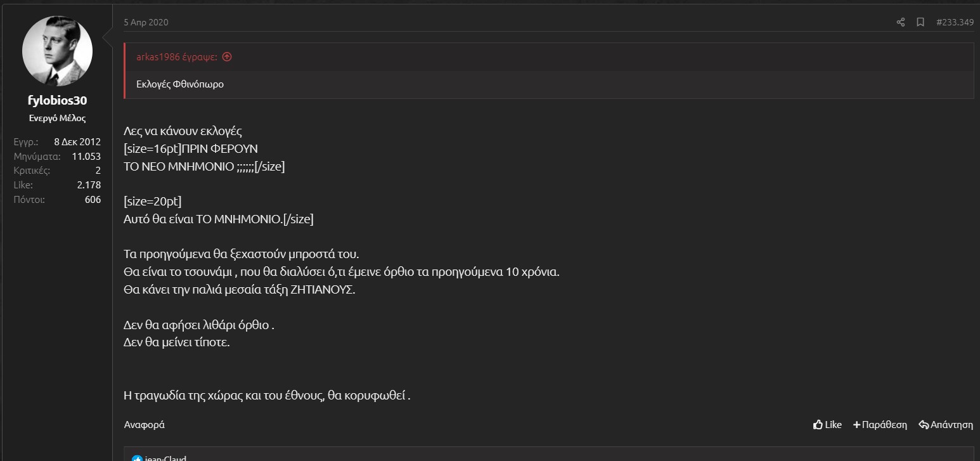
Task: Bookmark this post with the bookmark icon
Action: (x=920, y=22)
